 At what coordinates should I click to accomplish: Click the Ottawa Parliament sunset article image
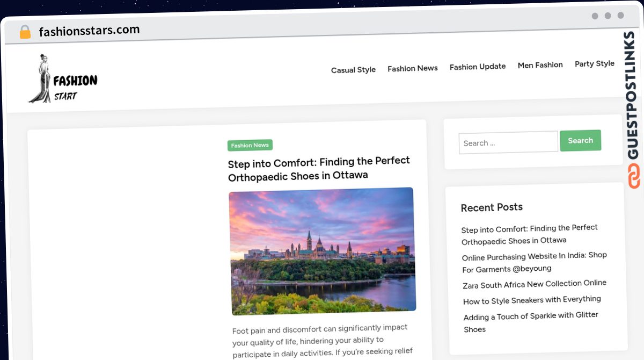click(x=322, y=250)
